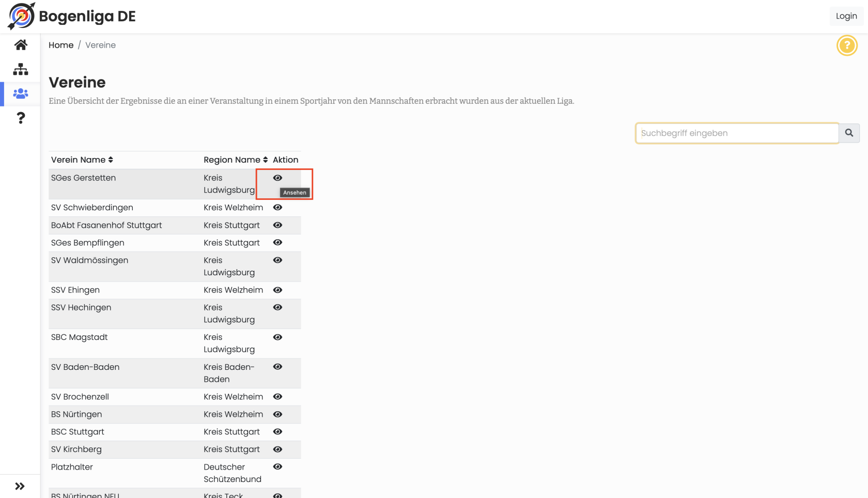View SV Brochenzell with eye icon
Image resolution: width=868 pixels, height=498 pixels.
click(277, 396)
